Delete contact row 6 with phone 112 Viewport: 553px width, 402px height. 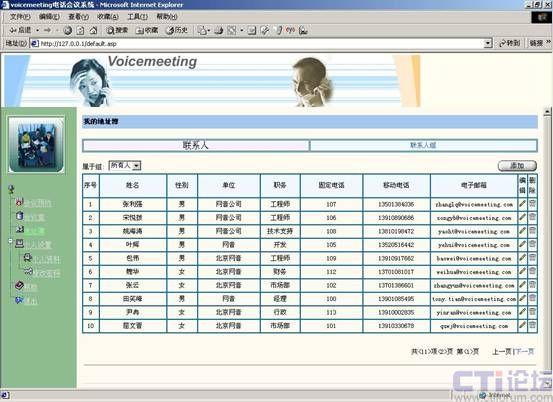point(532,271)
